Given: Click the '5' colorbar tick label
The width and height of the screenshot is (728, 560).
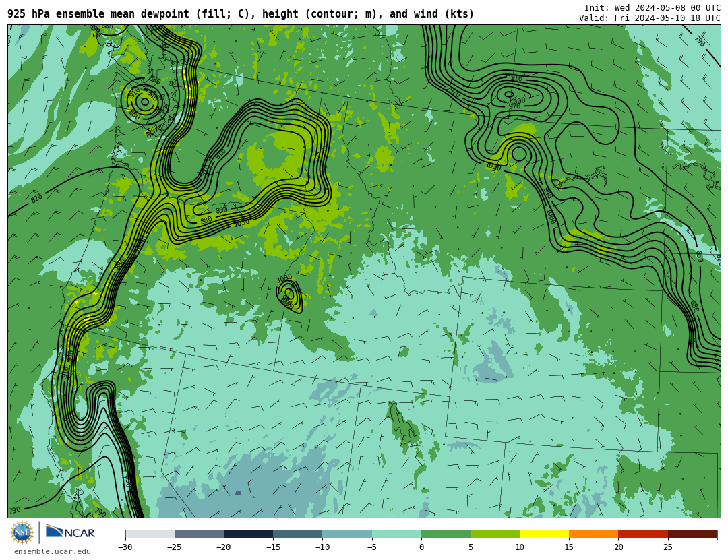Looking at the screenshot, I should (471, 547).
